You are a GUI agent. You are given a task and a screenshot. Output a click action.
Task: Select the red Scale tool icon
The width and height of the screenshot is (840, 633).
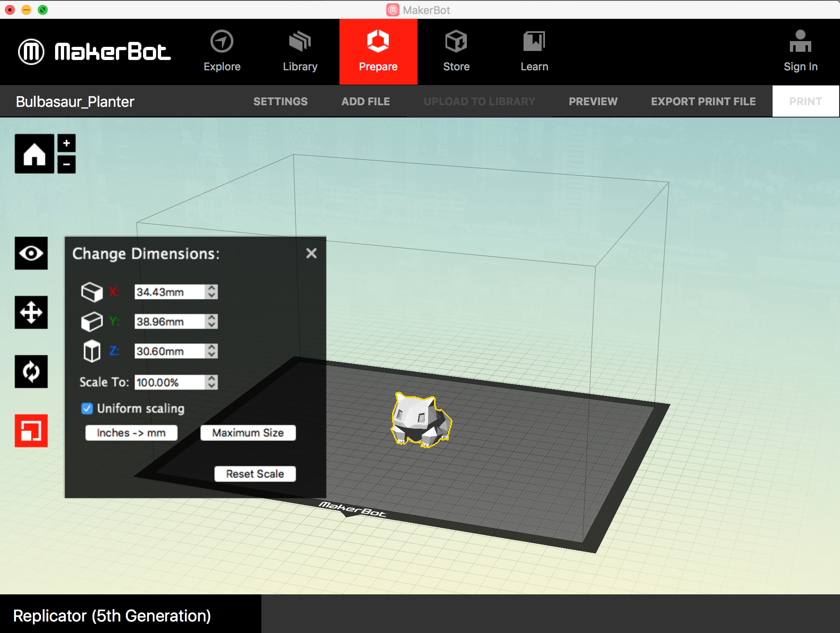pos(31,431)
